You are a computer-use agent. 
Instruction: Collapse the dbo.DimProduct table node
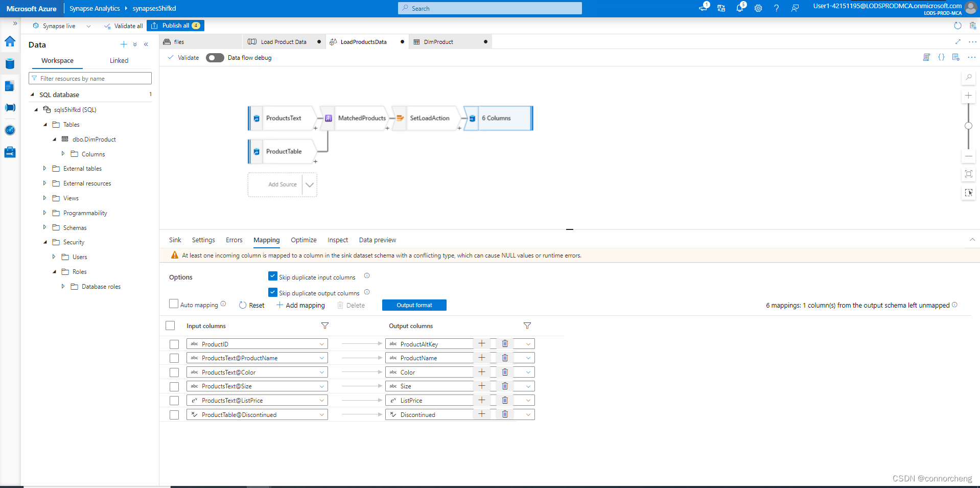[55, 139]
